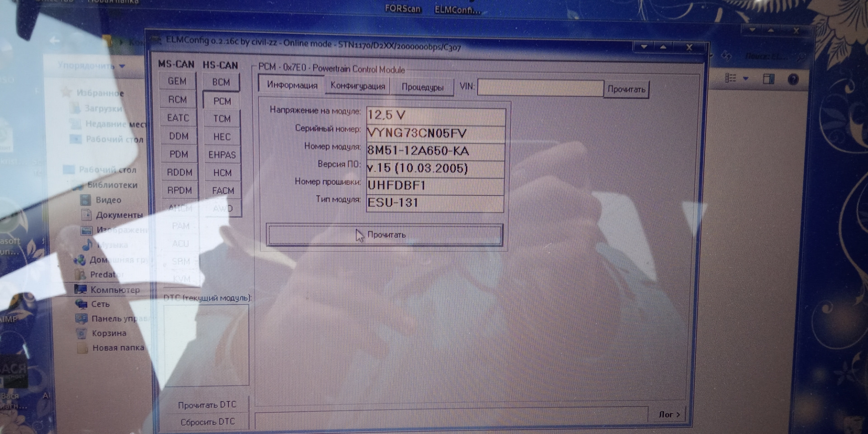Select the HCM module button
Screen dimensions: 868x434
[222, 173]
